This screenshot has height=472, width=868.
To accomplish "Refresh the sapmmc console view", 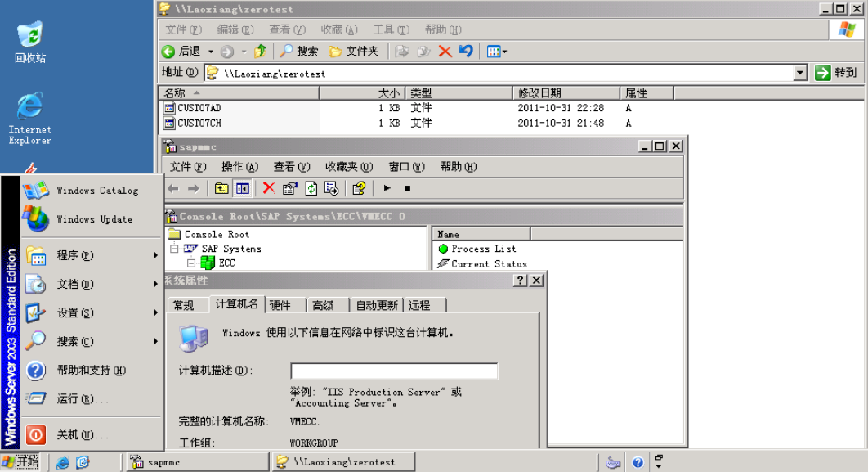I will 311,188.
